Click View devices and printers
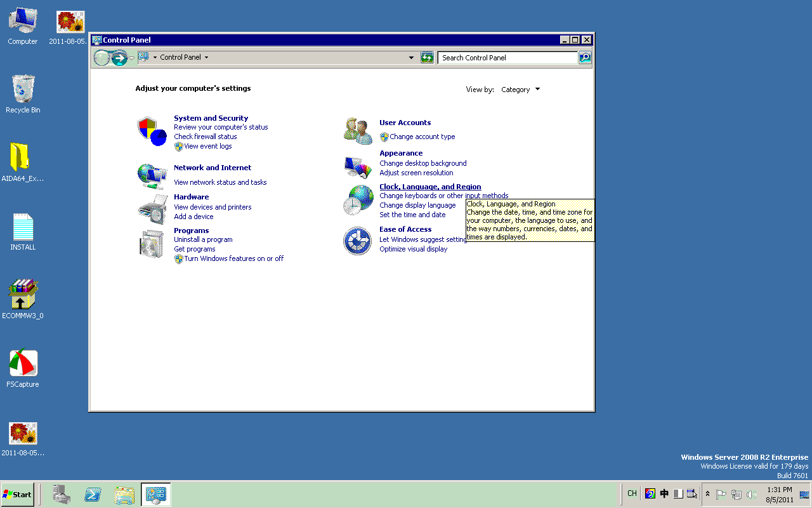Viewport: 812px width, 508px height. click(213, 207)
